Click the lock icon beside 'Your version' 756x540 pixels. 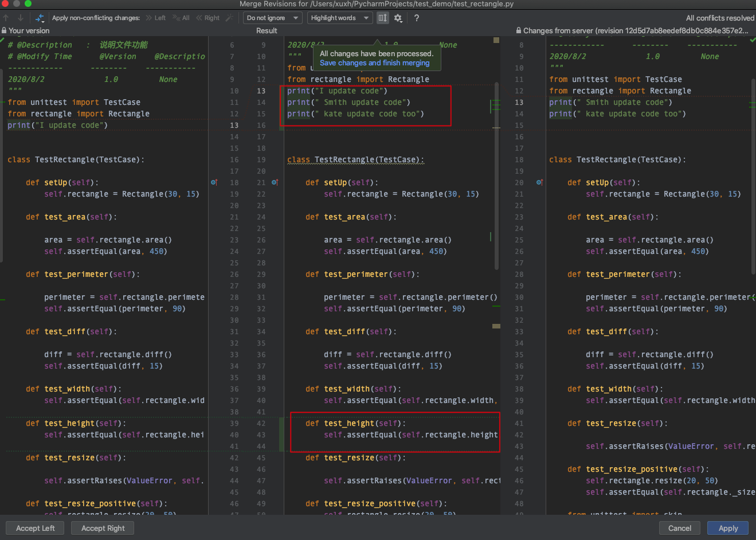click(4, 30)
